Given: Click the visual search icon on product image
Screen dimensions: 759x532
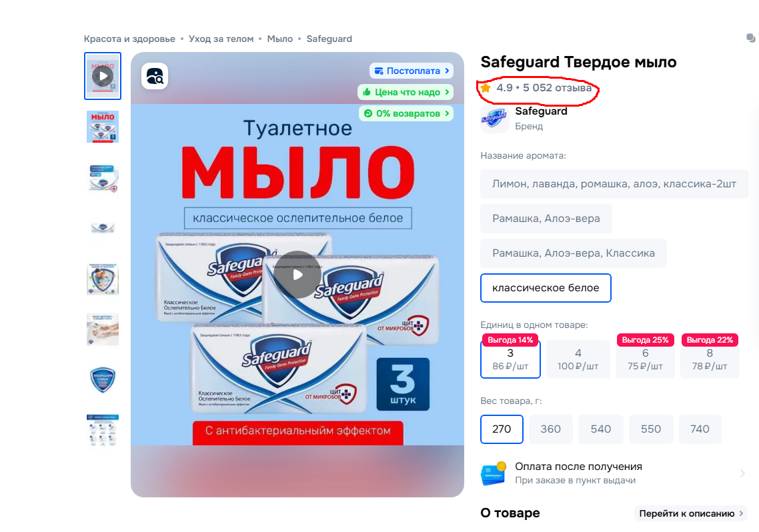Looking at the screenshot, I should click(155, 77).
